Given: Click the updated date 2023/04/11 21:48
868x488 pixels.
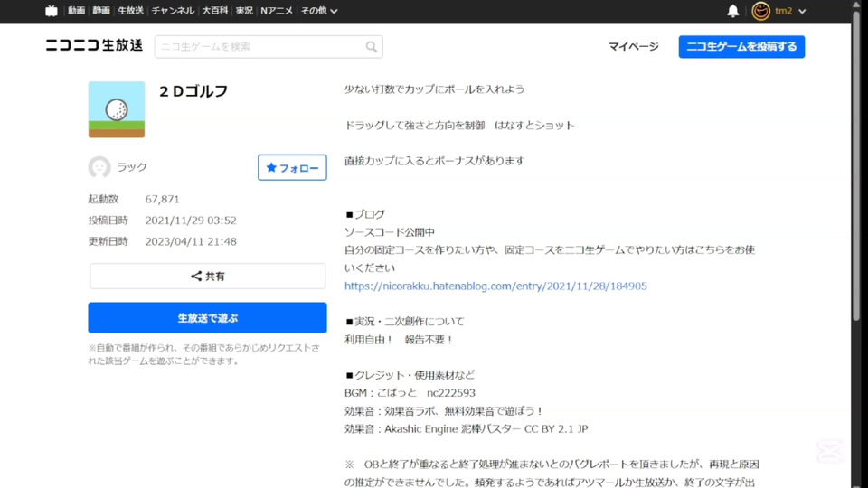Looking at the screenshot, I should point(191,241).
